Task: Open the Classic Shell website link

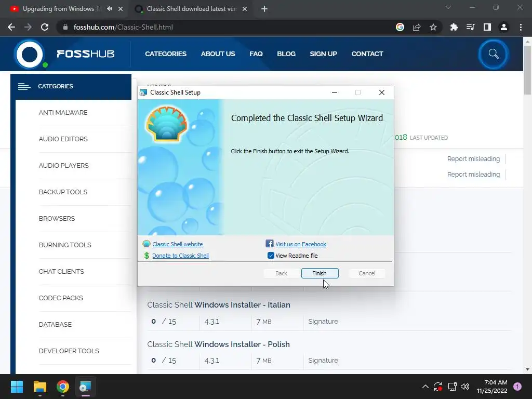Action: point(178,244)
